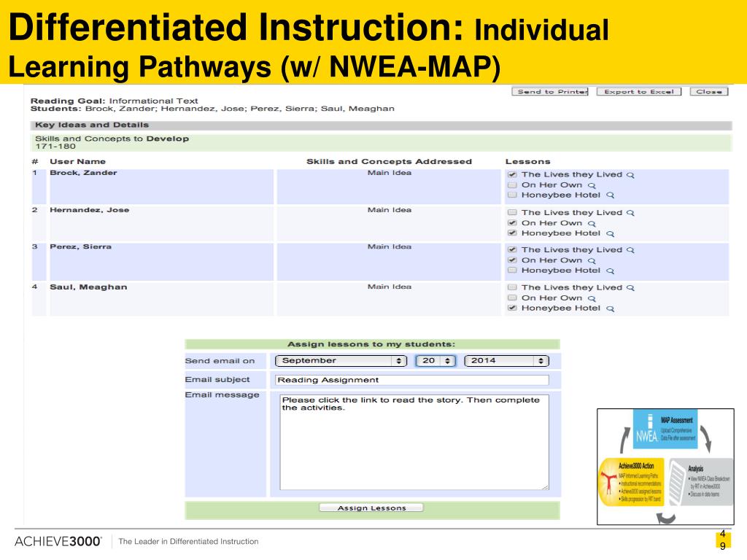The image size is (747, 560).
Task: Preview Hernandez's 'Honeybee Hotel' magnifier
Action: (x=611, y=234)
